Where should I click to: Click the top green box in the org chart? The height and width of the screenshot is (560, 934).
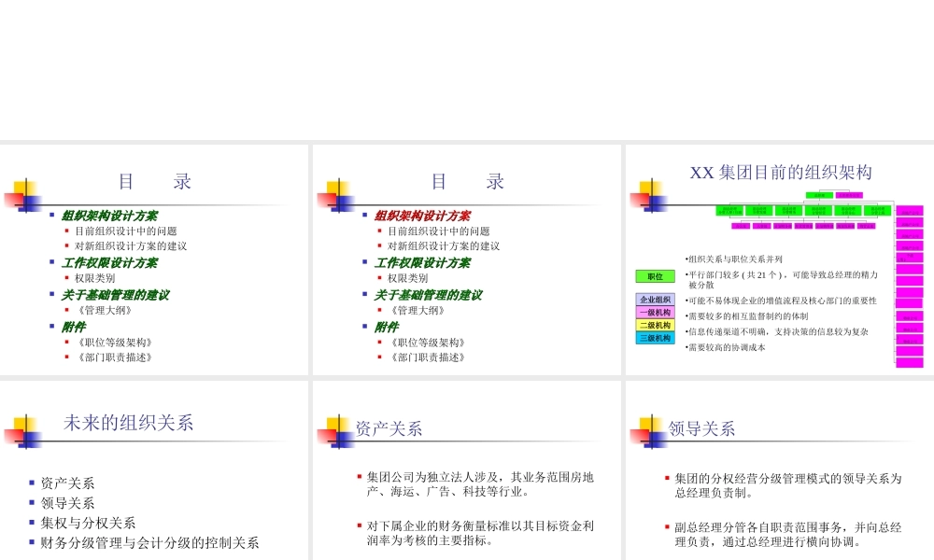coord(817,194)
